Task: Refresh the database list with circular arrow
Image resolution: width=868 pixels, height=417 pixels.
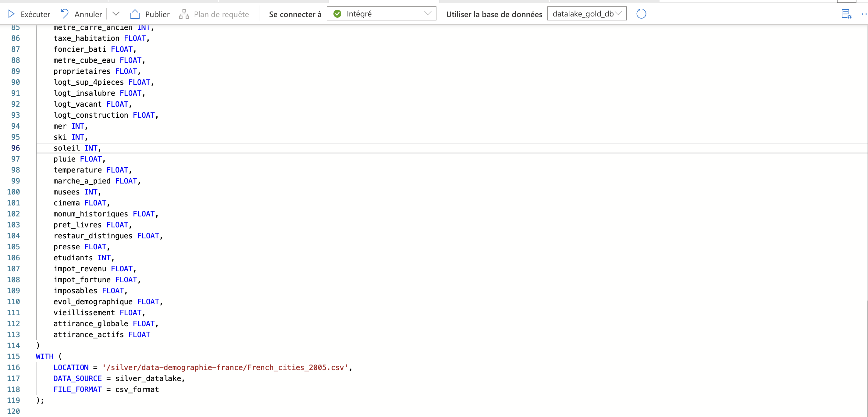Action: coord(641,14)
